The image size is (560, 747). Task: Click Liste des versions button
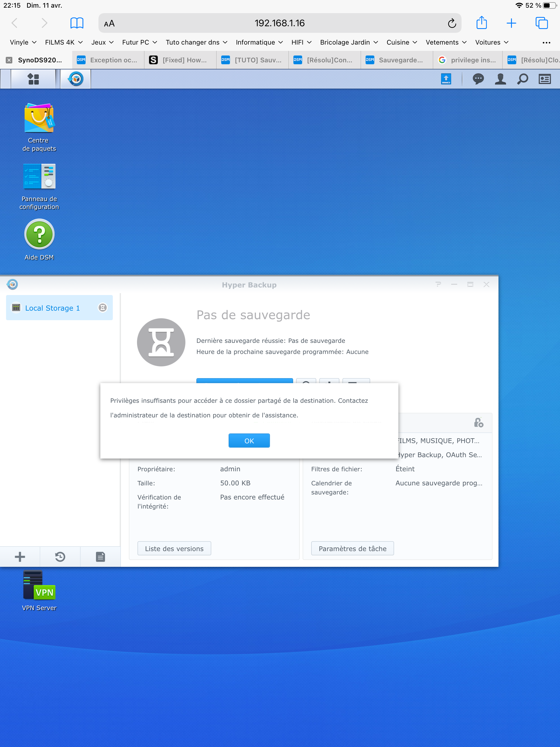tap(174, 548)
